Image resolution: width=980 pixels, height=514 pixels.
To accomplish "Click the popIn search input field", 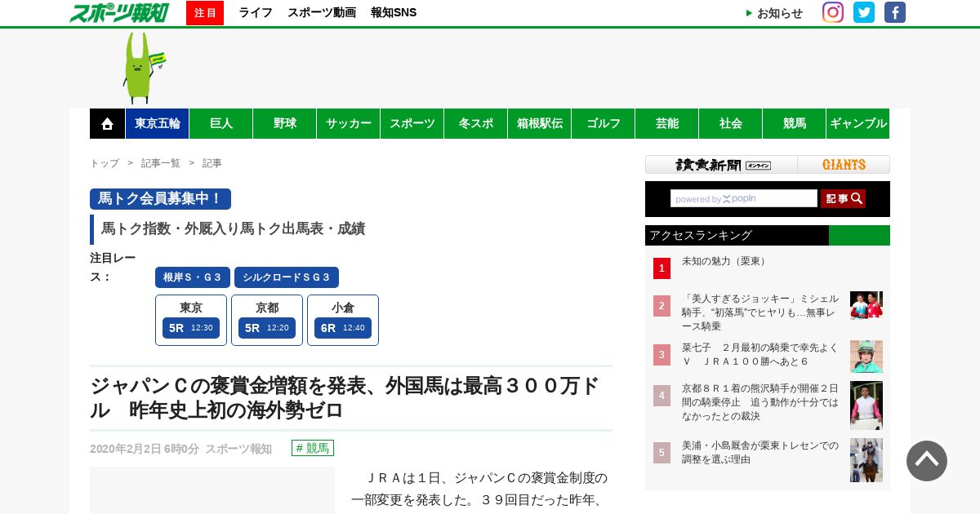I will (744, 198).
